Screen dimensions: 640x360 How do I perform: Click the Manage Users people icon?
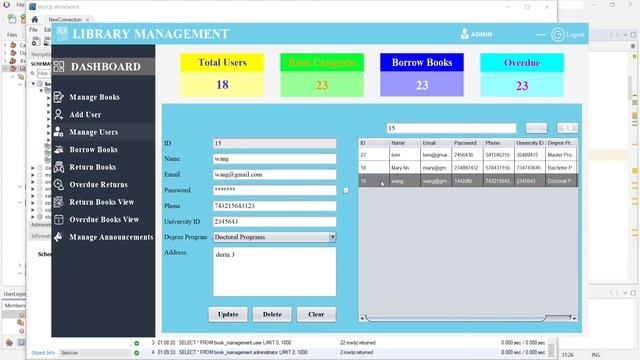point(59,132)
